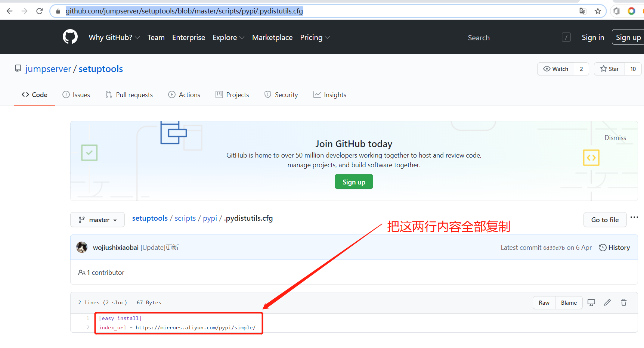The height and width of the screenshot is (348, 644).
Task: Click the green Sign up button
Action: (x=354, y=182)
